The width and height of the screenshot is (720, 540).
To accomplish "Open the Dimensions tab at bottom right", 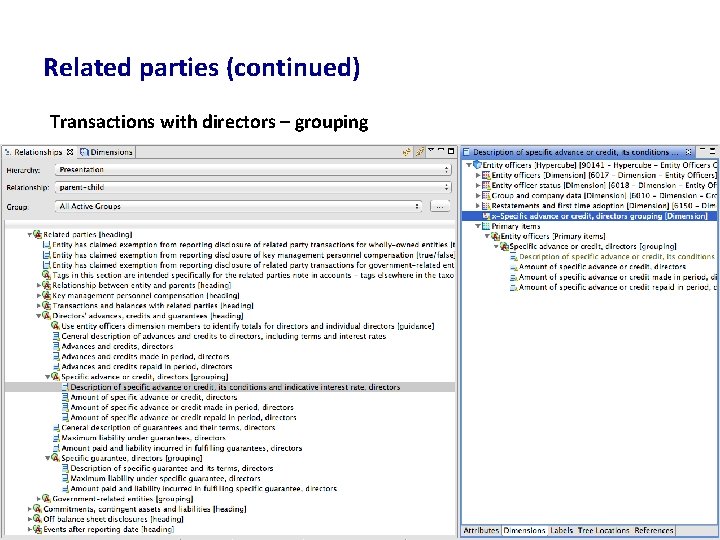I will (x=524, y=530).
